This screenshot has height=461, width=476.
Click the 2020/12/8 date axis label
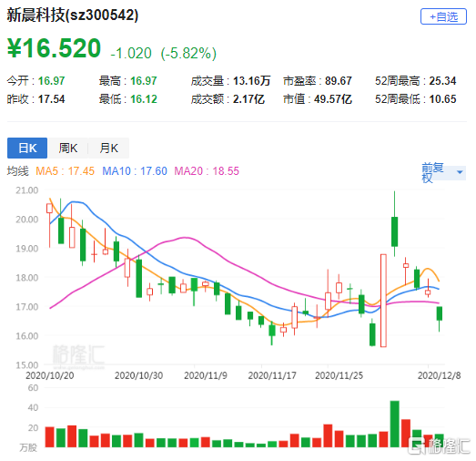pyautogui.click(x=440, y=375)
